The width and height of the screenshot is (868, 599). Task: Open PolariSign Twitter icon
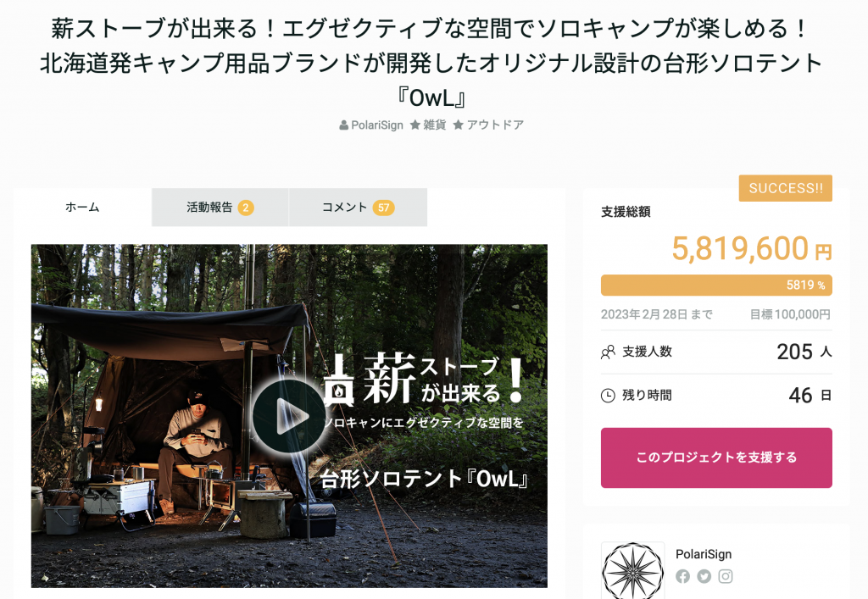click(x=704, y=576)
